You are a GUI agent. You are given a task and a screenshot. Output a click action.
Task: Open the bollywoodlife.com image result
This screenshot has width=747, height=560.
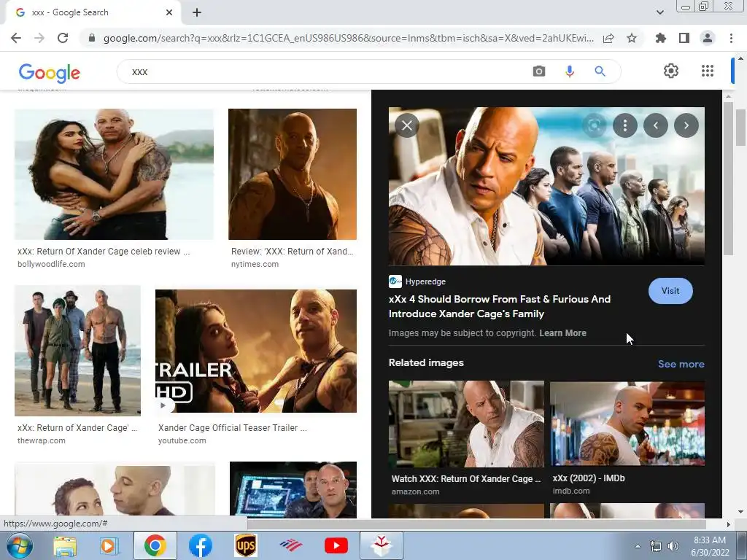[114, 174]
